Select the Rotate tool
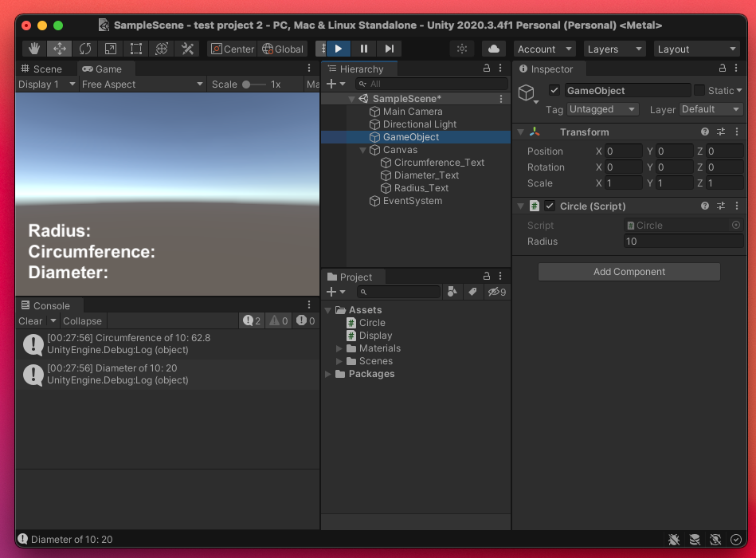 [84, 49]
